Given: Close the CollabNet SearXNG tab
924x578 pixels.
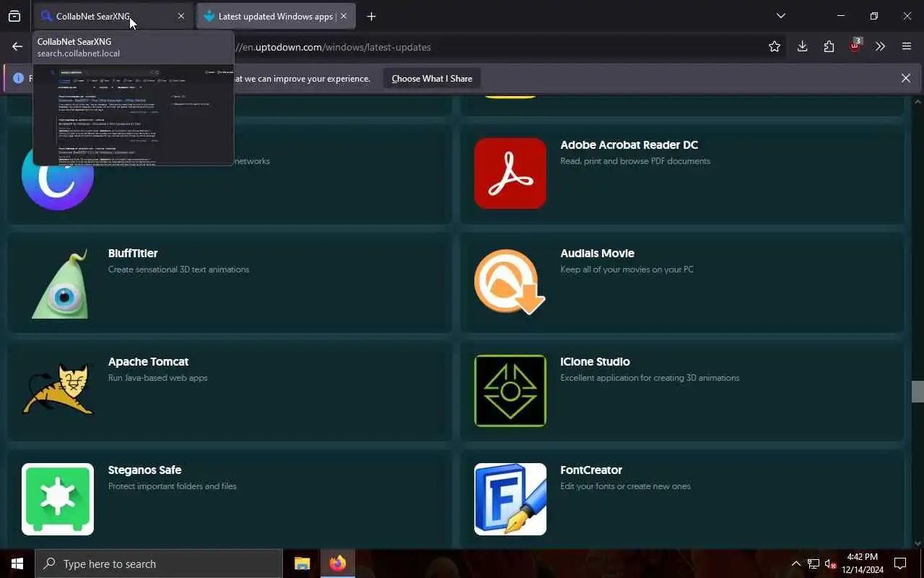Looking at the screenshot, I should pos(181,16).
